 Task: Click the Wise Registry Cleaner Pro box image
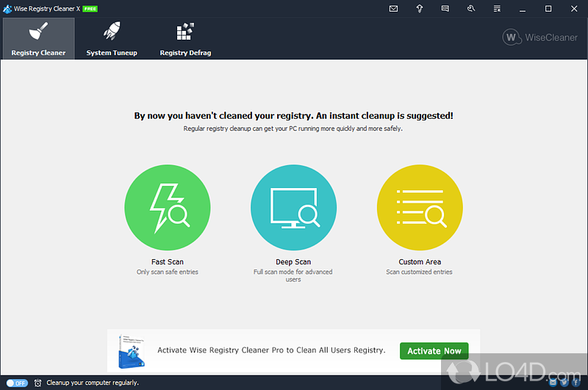point(132,351)
